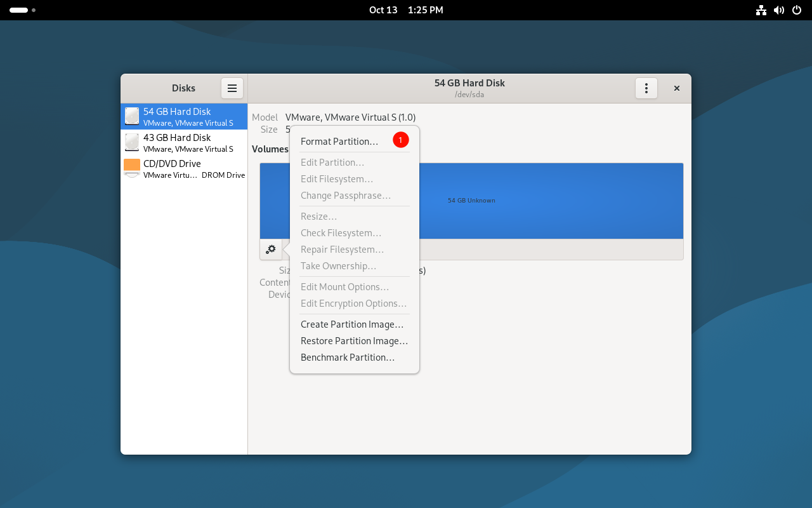Click the gears partition options button

coord(271,250)
